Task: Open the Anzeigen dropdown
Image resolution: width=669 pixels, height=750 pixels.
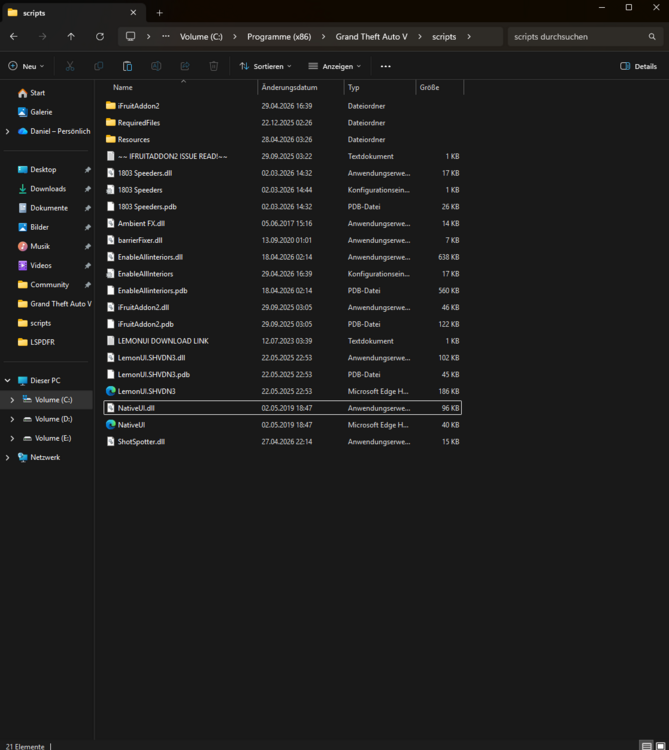Action: 335,66
